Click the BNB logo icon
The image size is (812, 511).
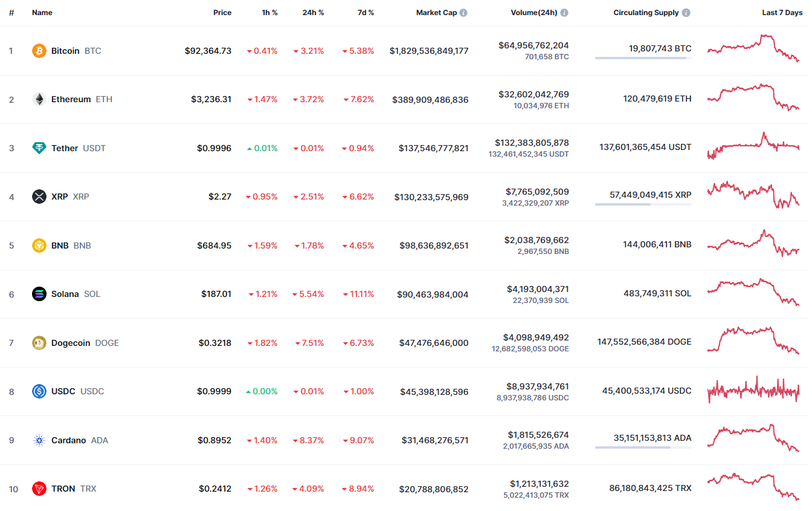pos(39,246)
